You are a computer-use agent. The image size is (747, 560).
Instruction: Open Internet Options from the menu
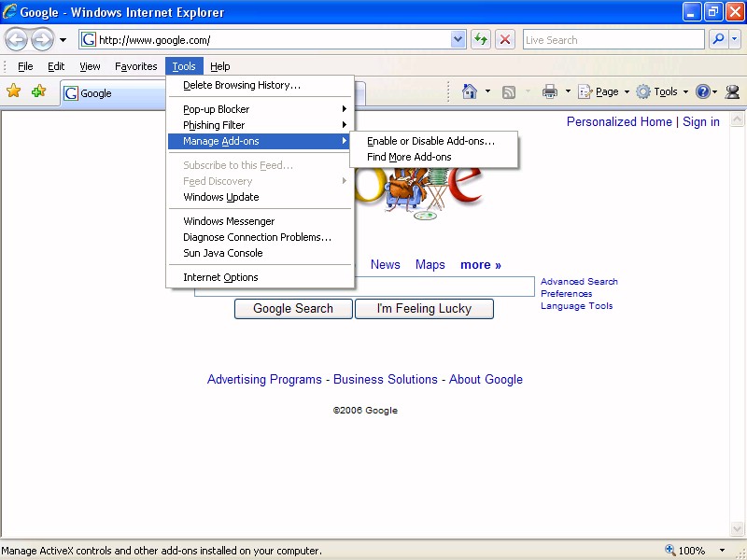click(x=220, y=277)
